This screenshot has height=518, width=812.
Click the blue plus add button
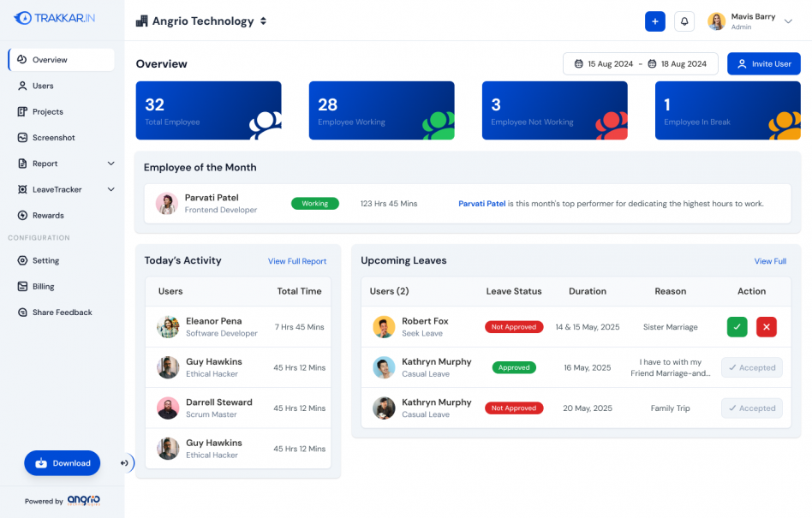tap(654, 21)
